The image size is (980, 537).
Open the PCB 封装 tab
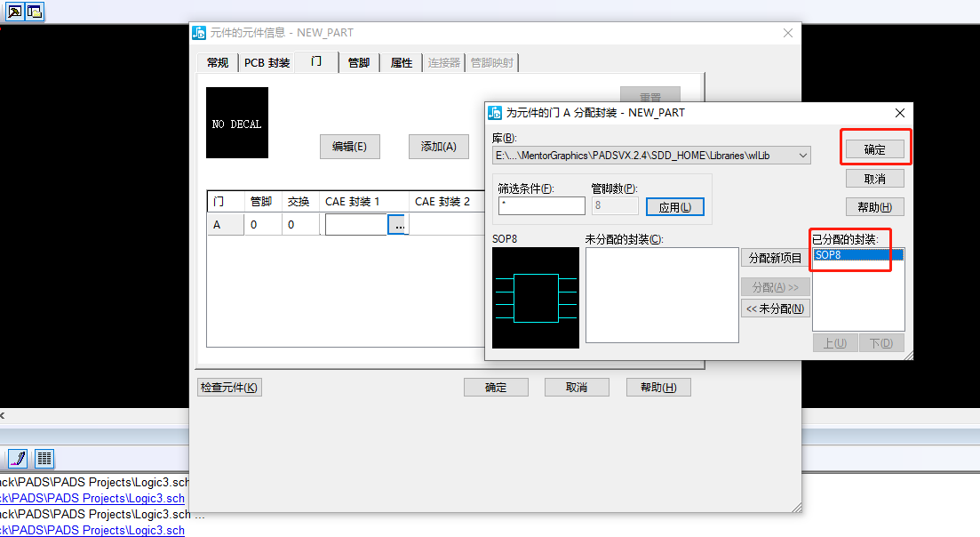pos(267,62)
